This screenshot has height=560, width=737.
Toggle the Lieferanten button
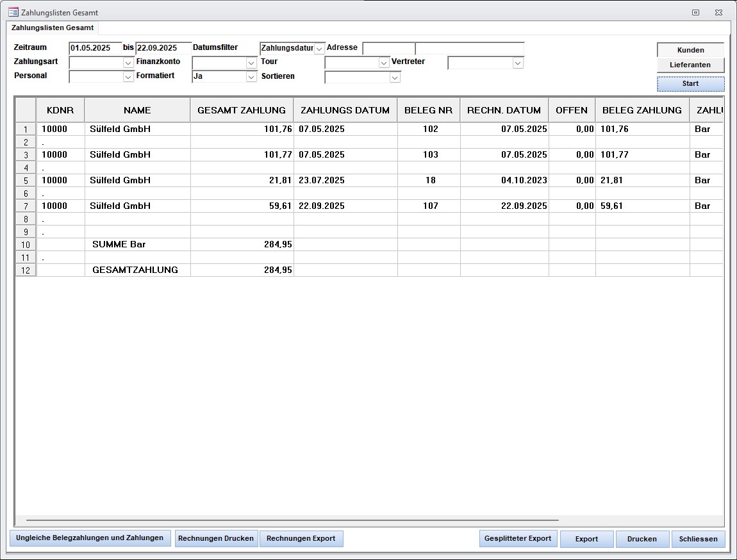(690, 65)
